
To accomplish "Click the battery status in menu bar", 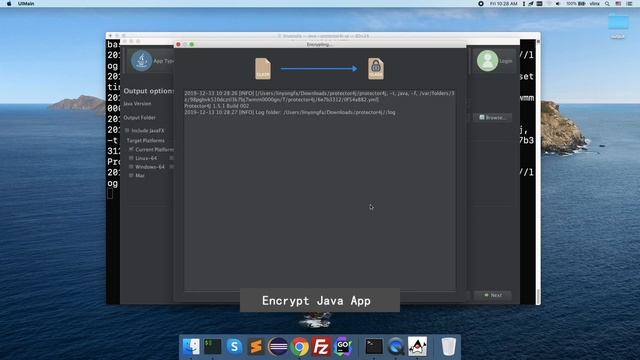I will [x=576, y=3].
